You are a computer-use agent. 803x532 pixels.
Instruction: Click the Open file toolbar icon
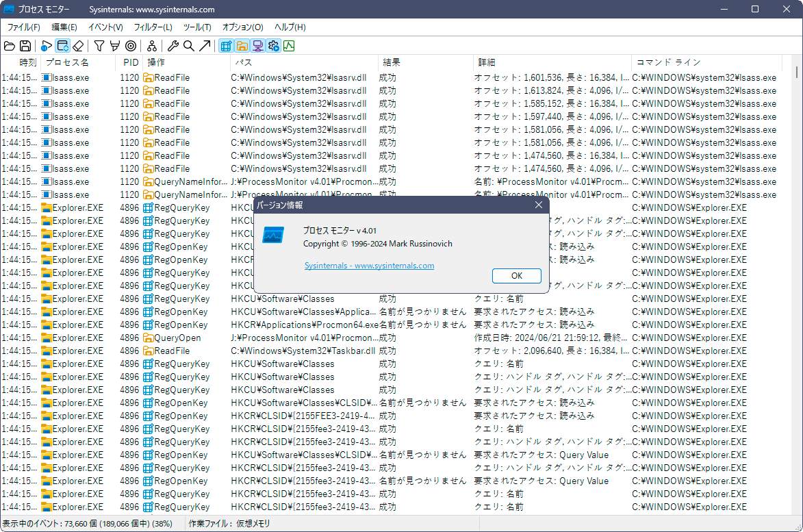pos(9,46)
